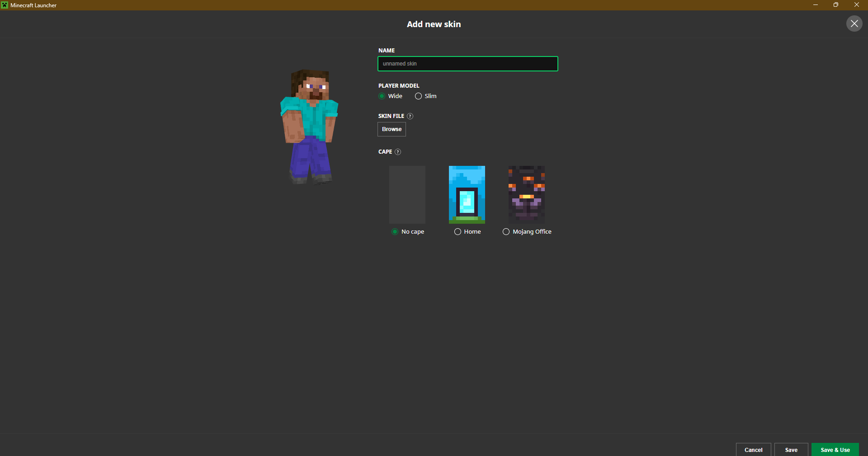Choose the Home cape radio option

458,232
